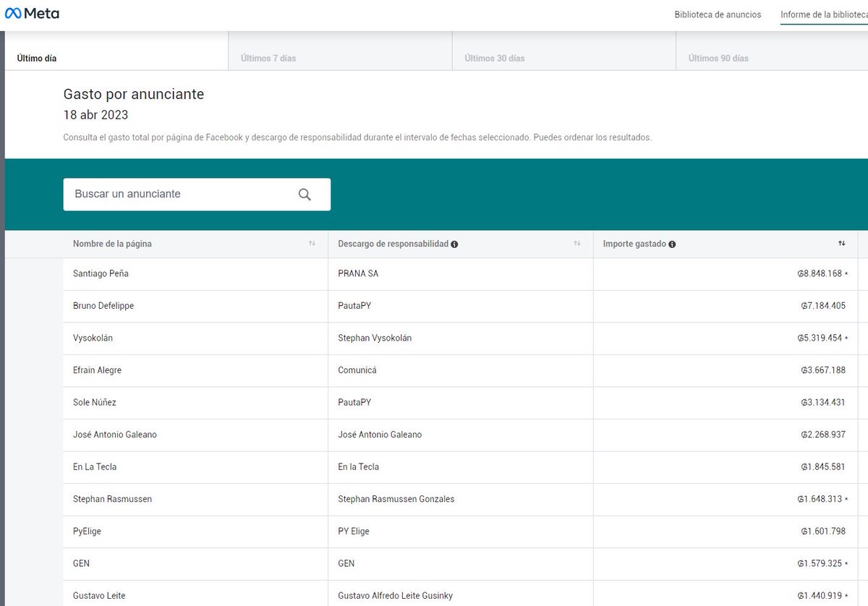Click the Gasto por anunciante heading
Image resolution: width=868 pixels, height=606 pixels.
(134, 94)
